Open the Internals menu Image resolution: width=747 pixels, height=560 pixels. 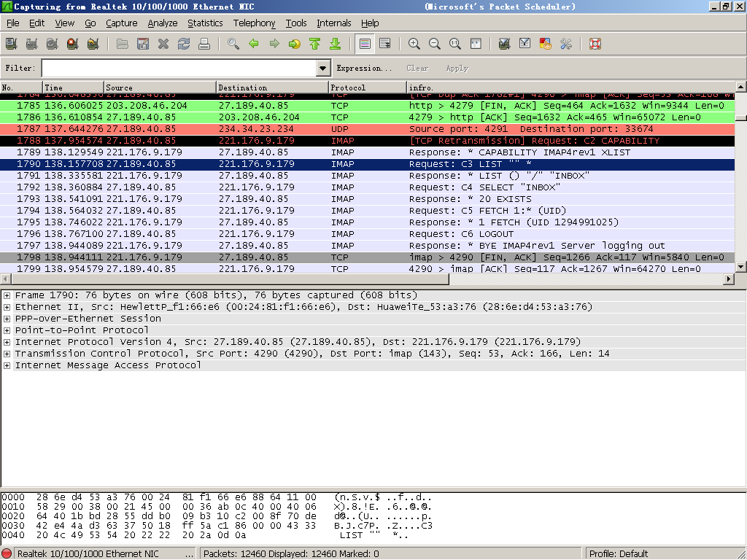click(334, 23)
